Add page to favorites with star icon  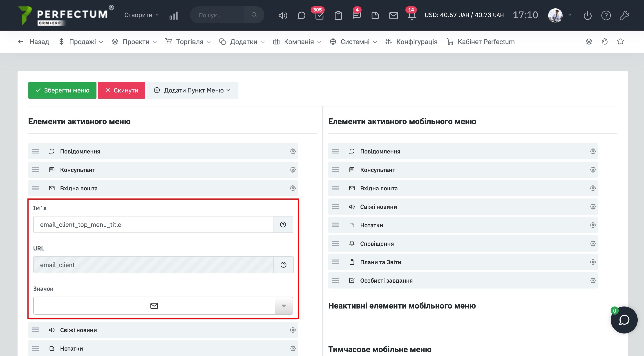coord(620,42)
